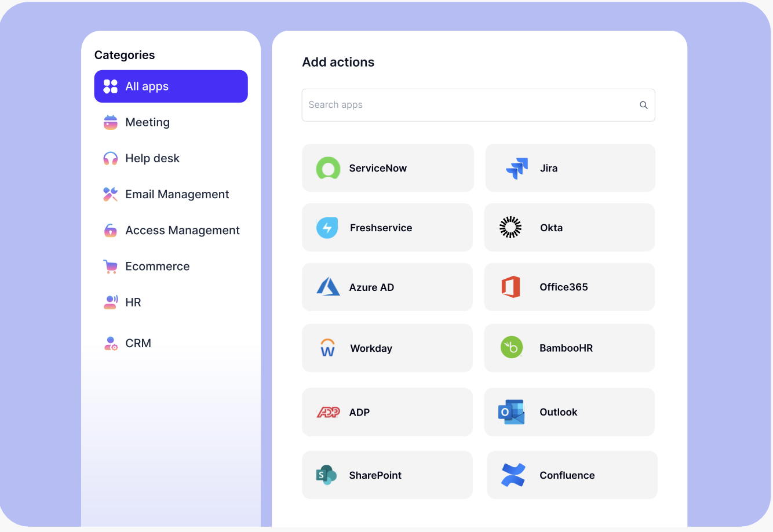Pick the BambooHR app by its name
The width and height of the screenshot is (773, 532).
coord(566,348)
